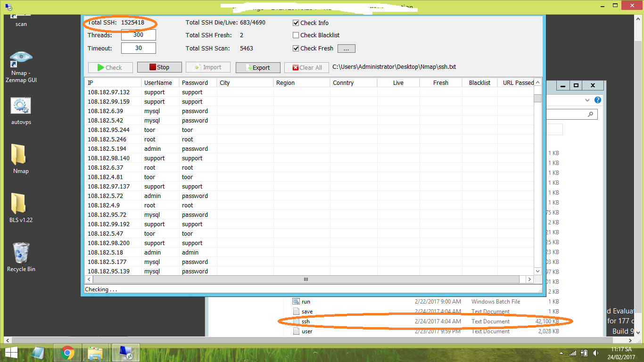
Task: Export the SSH results list
Action: point(258,67)
